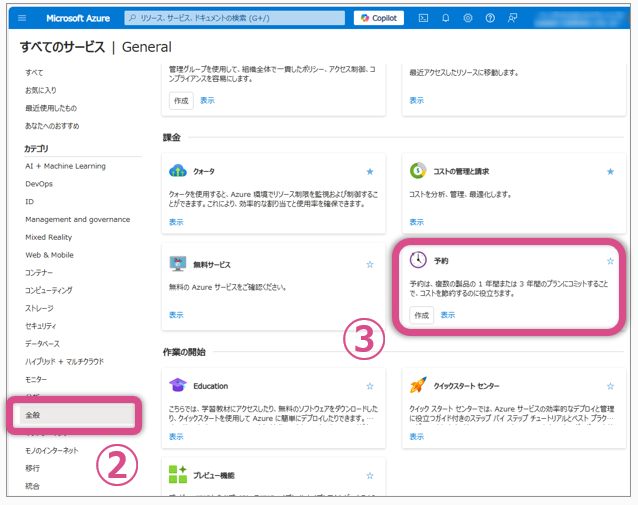Click the 予約 clock icon

[x=418, y=260]
